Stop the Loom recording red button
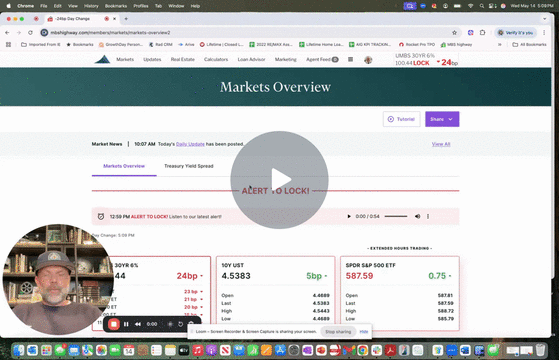Viewport: 559px width, 360px height. tap(114, 324)
